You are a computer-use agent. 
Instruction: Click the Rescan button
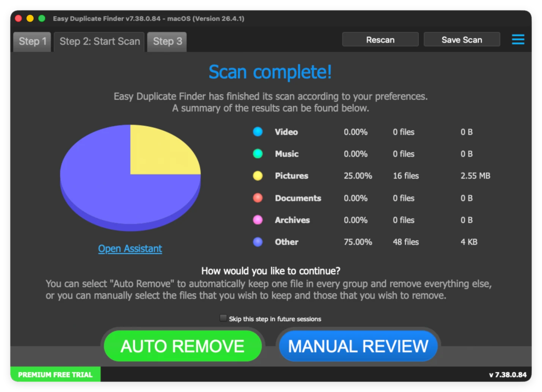(380, 39)
